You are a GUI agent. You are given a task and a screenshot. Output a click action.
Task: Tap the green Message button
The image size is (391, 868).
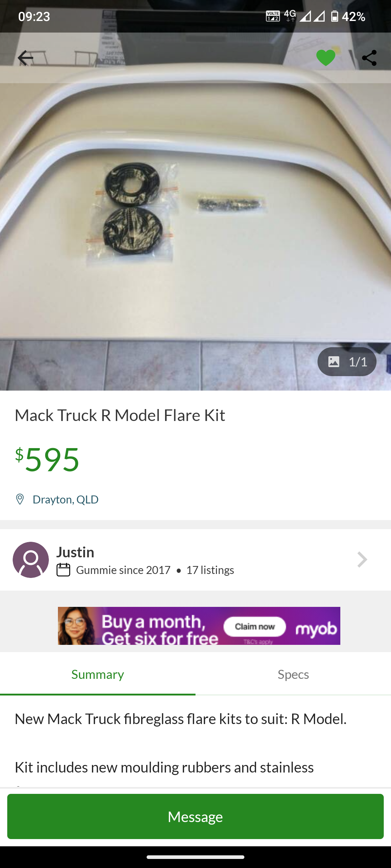tap(195, 817)
